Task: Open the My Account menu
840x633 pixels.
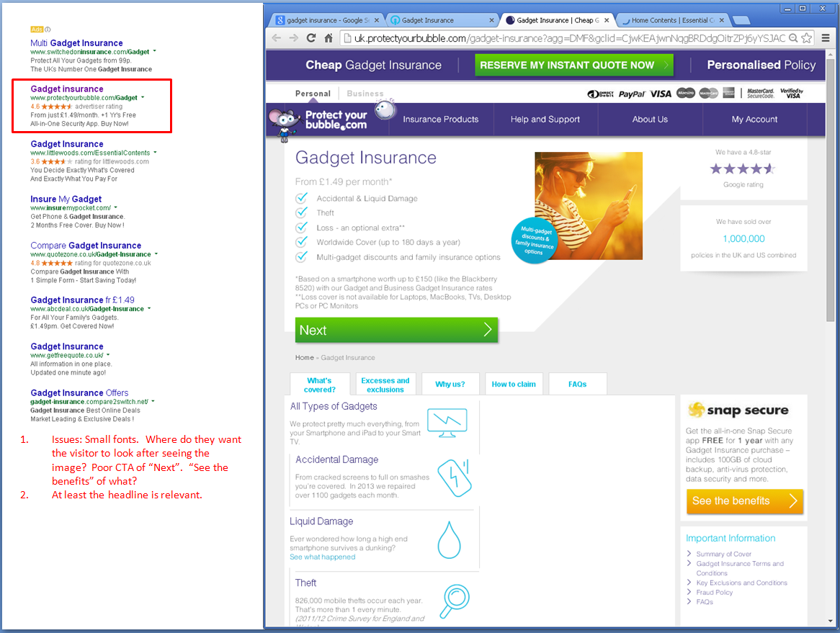Action: 754,120
